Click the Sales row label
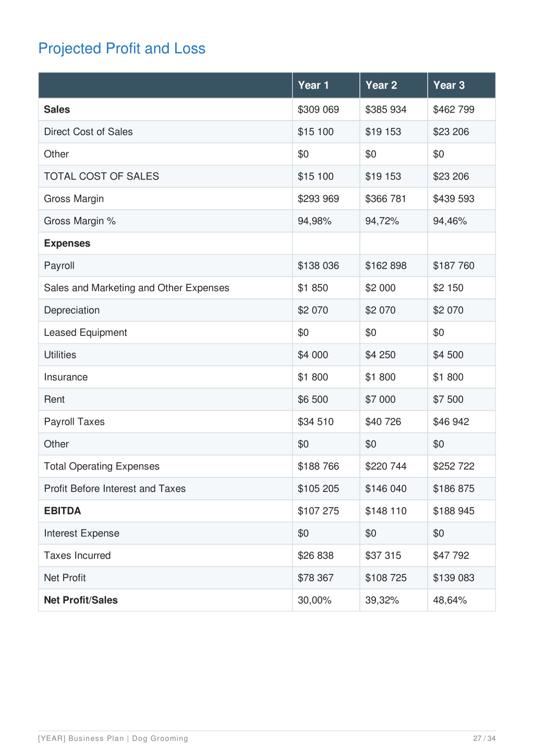Screen dimensions: 534x756 (57, 110)
